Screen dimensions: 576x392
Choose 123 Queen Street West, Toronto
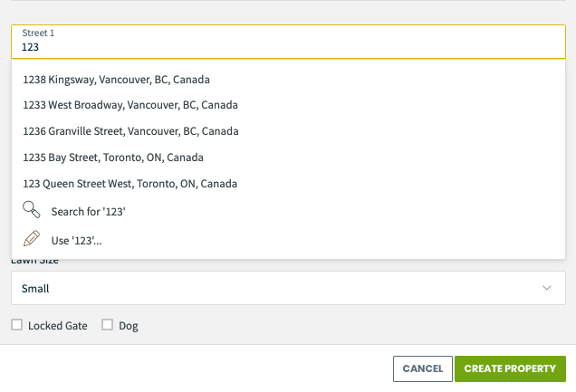[288, 184]
